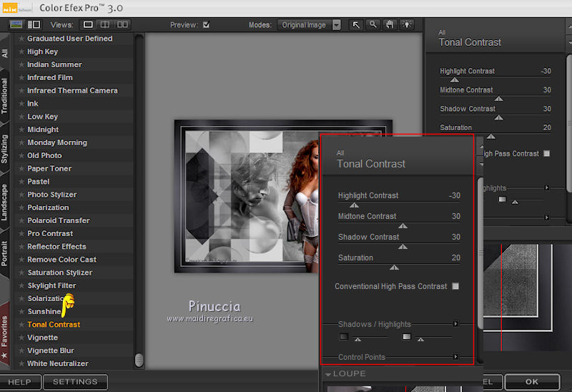Select the arrow pointer tool
This screenshot has height=392, width=572.
(356, 25)
